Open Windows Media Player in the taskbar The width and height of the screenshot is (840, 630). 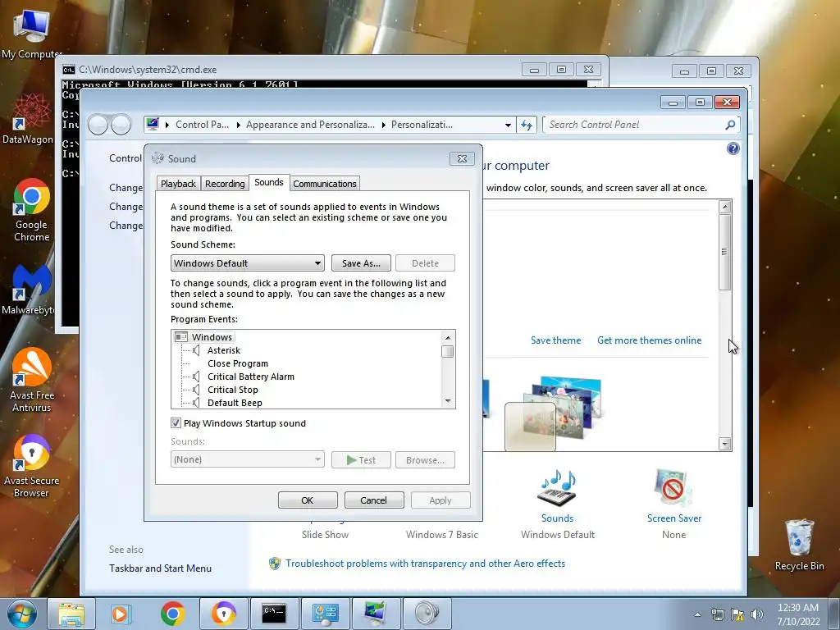[x=121, y=614]
